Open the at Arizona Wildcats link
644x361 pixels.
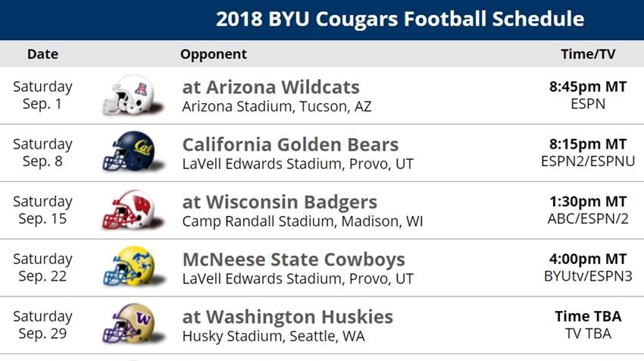(x=270, y=86)
